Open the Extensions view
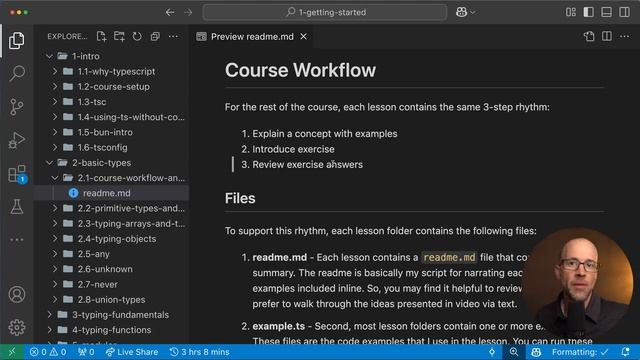This screenshot has height=360, width=640. click(x=17, y=174)
